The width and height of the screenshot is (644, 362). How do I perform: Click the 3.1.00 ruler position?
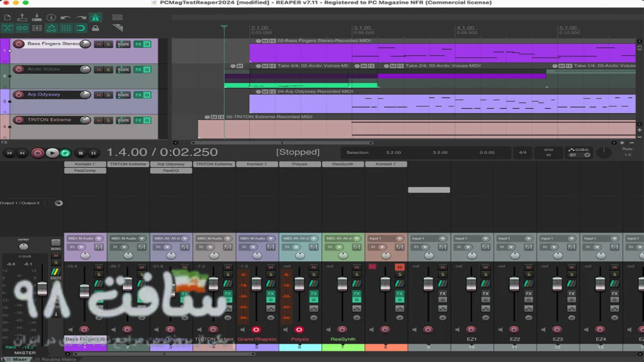tap(362, 28)
